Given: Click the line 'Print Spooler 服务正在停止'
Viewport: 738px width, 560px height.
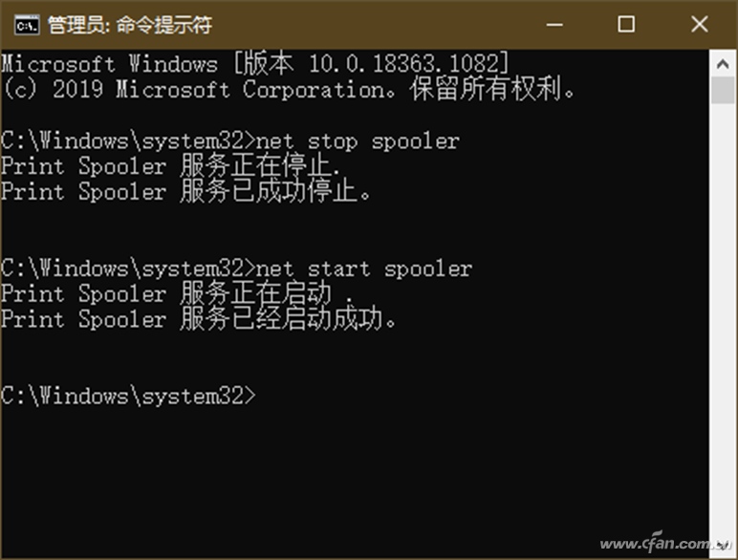Looking at the screenshot, I should tap(170, 165).
